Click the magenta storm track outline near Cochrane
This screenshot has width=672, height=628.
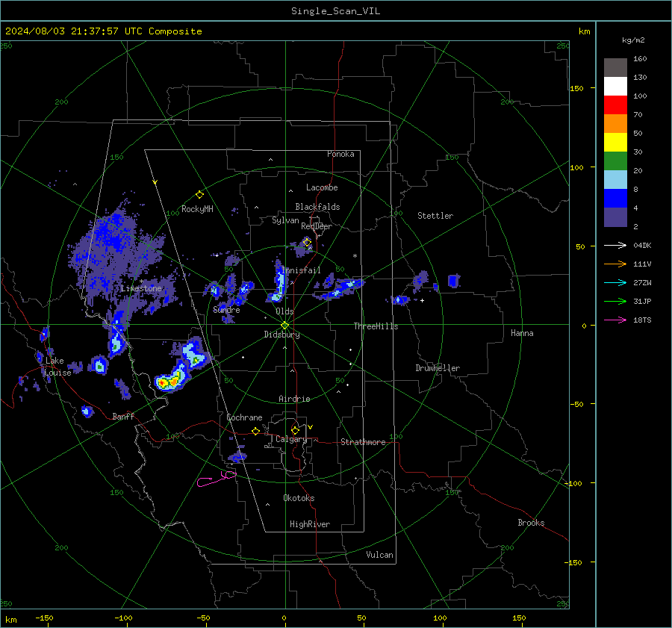pyautogui.click(x=217, y=479)
